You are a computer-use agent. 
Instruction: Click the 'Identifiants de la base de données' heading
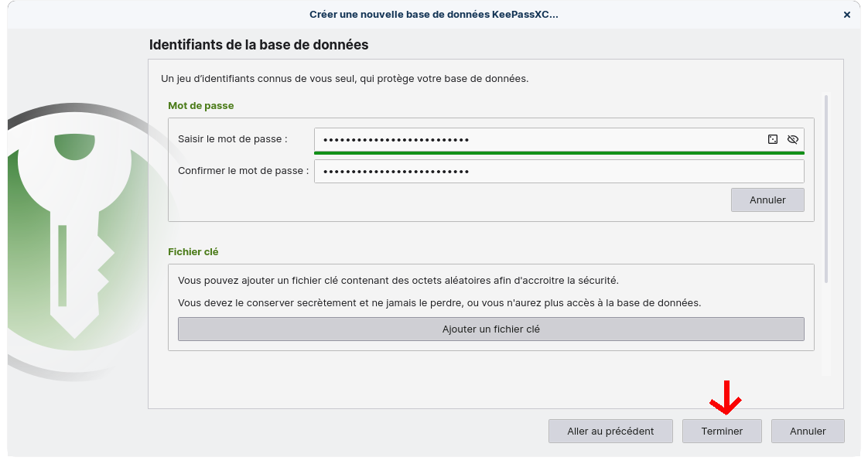tap(258, 45)
